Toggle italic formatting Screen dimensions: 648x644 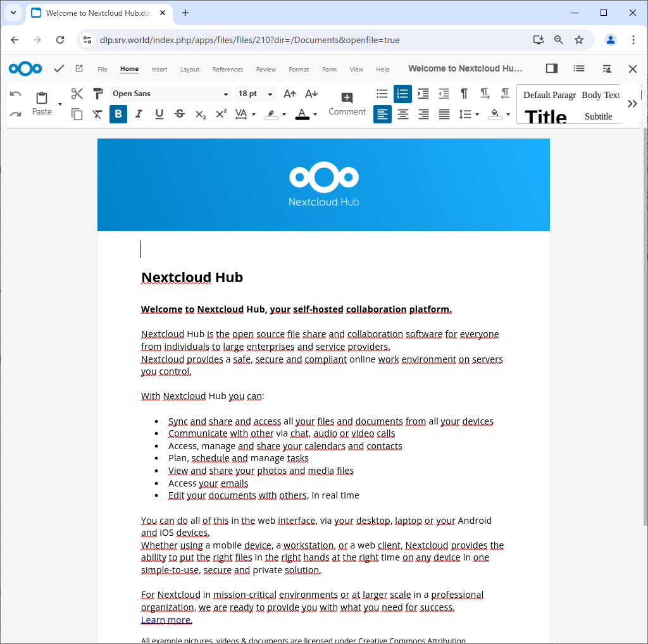point(139,114)
